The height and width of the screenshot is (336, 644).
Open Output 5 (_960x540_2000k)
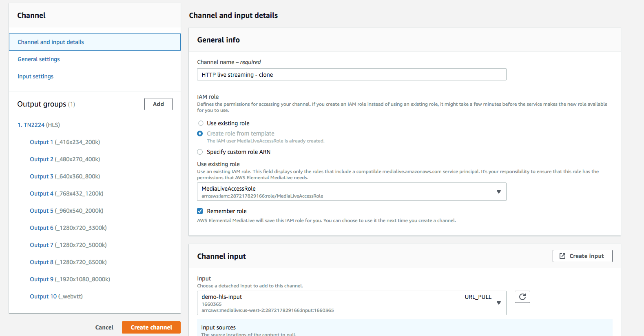coord(66,211)
